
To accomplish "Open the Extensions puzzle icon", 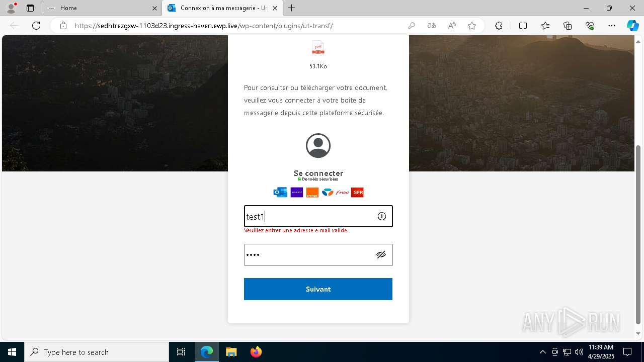I will pos(499,26).
